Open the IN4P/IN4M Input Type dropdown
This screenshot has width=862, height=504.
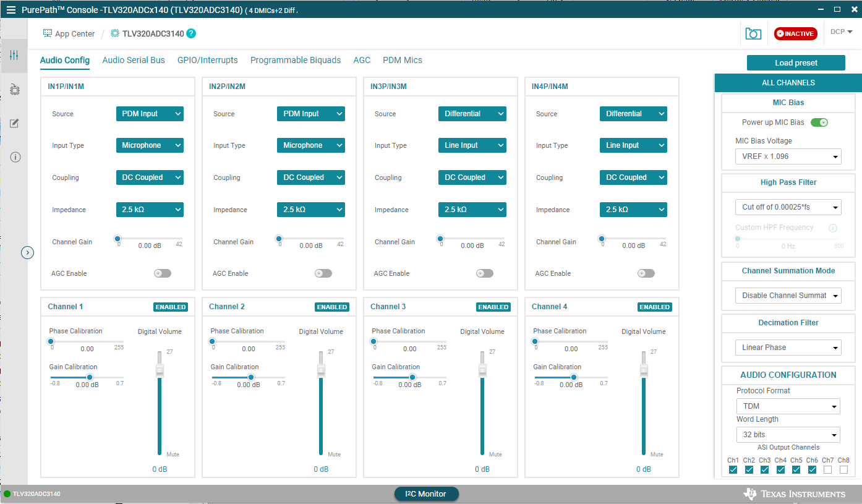[x=633, y=145]
